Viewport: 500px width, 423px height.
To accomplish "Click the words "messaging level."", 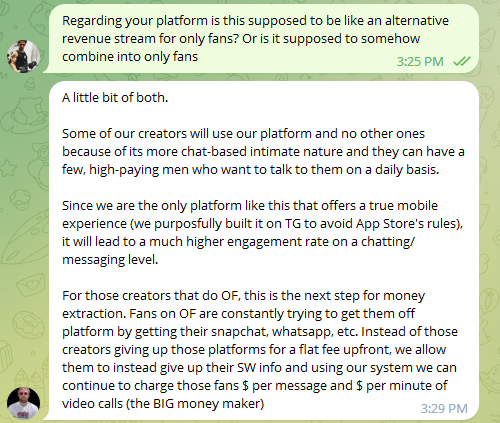I will click(x=110, y=259).
